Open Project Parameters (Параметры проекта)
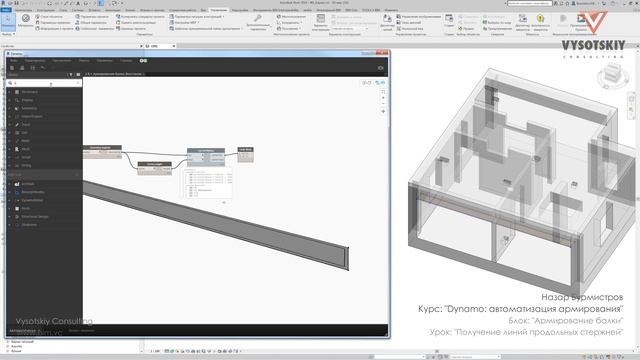This screenshot has height=360, width=640. (91, 17)
